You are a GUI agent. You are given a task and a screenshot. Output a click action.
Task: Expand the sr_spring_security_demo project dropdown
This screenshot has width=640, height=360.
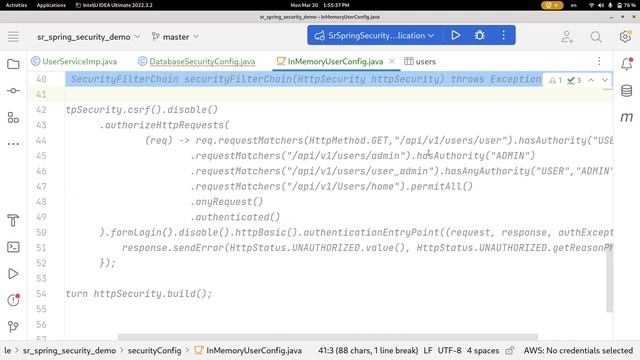(x=89, y=37)
